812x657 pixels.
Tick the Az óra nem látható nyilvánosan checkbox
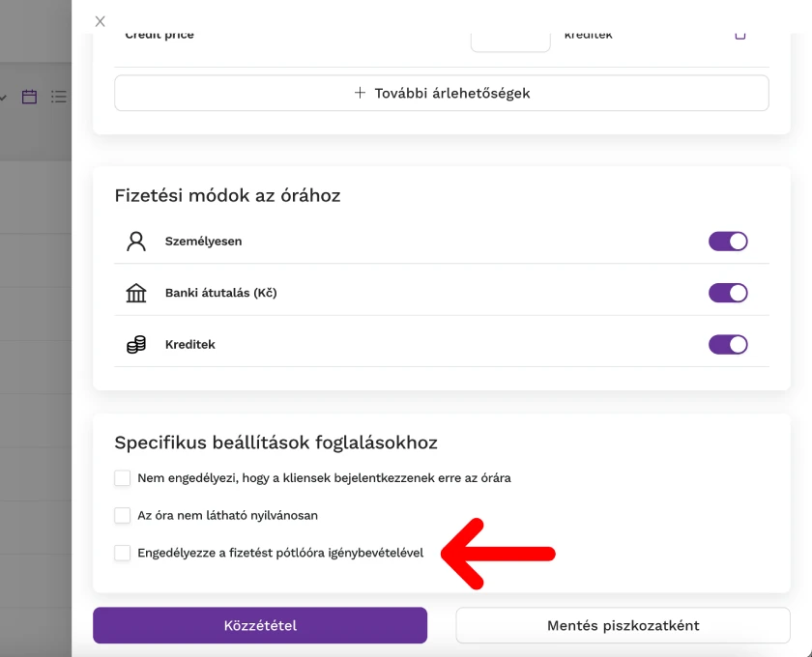pos(122,515)
